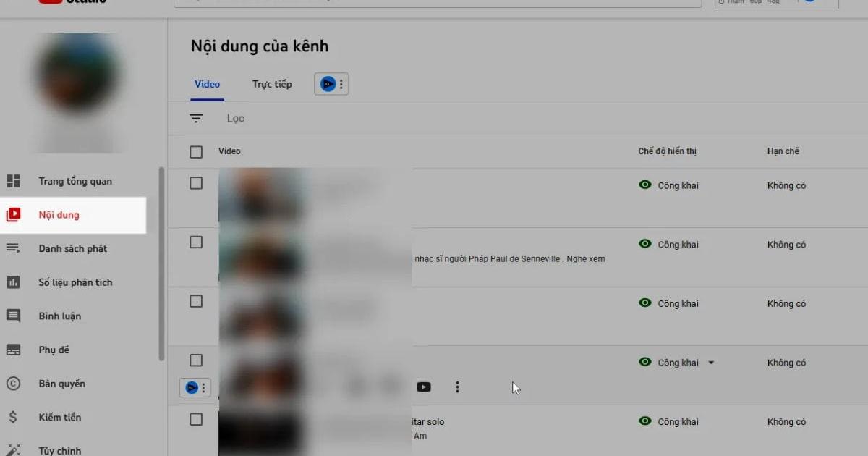Switch to the Trực tiếp tab
This screenshot has height=456, width=868.
271,84
